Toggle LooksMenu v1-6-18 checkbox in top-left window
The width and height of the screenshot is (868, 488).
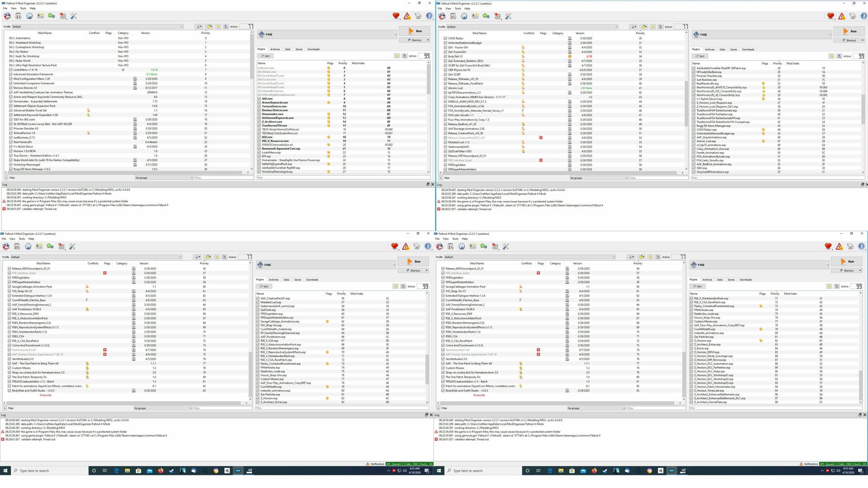click(11, 70)
